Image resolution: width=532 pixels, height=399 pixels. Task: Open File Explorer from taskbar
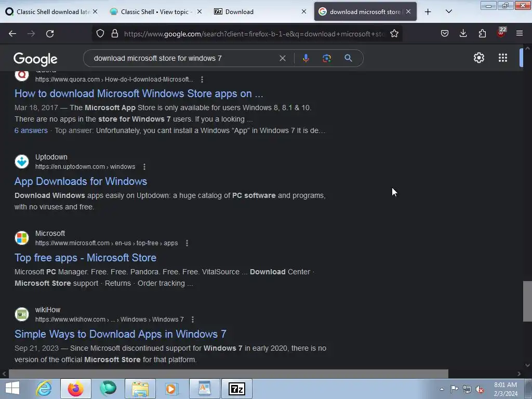[x=140, y=389]
